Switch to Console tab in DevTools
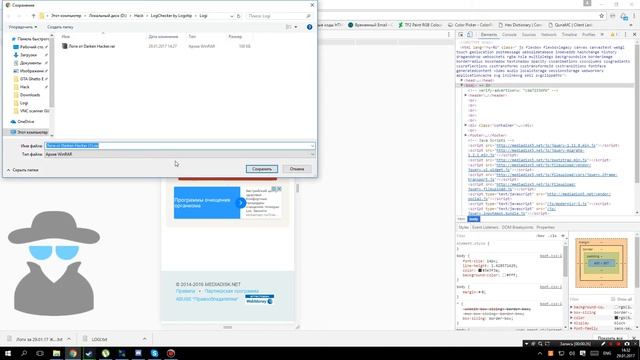Screen dimensions: 640x360 coord(509,35)
